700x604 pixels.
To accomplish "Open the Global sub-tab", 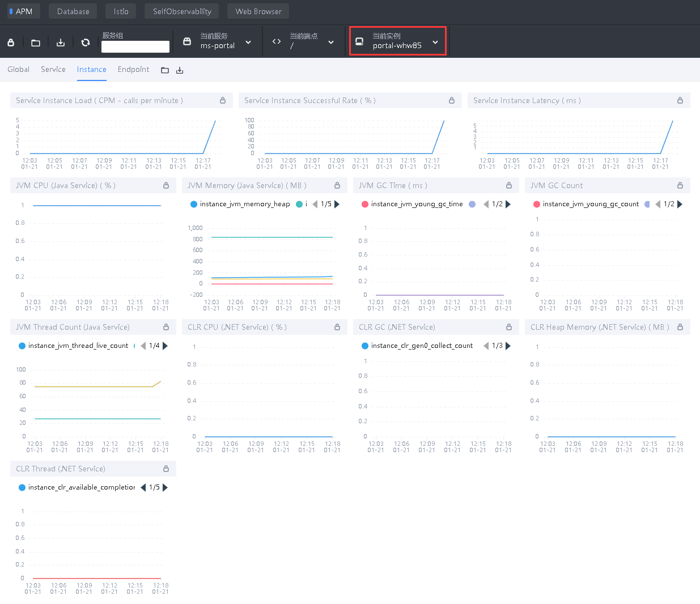I will pos(19,69).
